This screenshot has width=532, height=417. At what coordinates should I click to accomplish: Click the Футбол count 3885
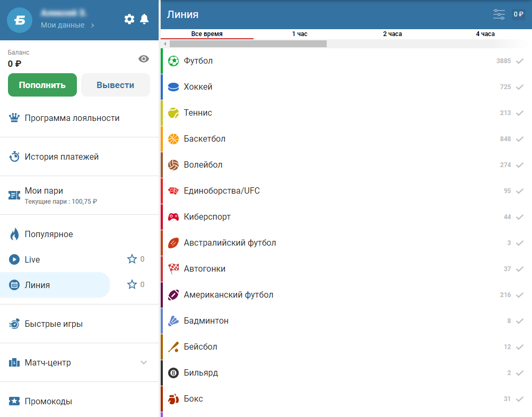503,60
